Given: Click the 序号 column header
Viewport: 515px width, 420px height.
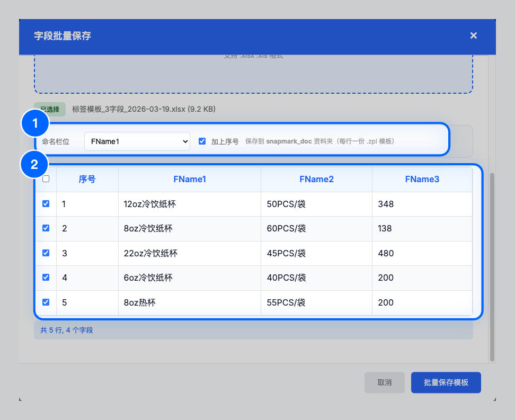Looking at the screenshot, I should coord(87,180).
